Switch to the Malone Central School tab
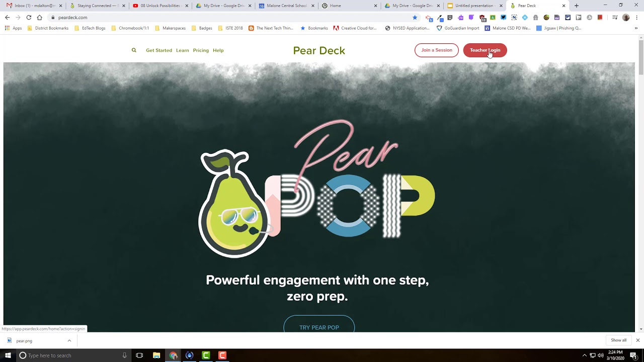Screen dimensions: 644x362 click(286, 6)
